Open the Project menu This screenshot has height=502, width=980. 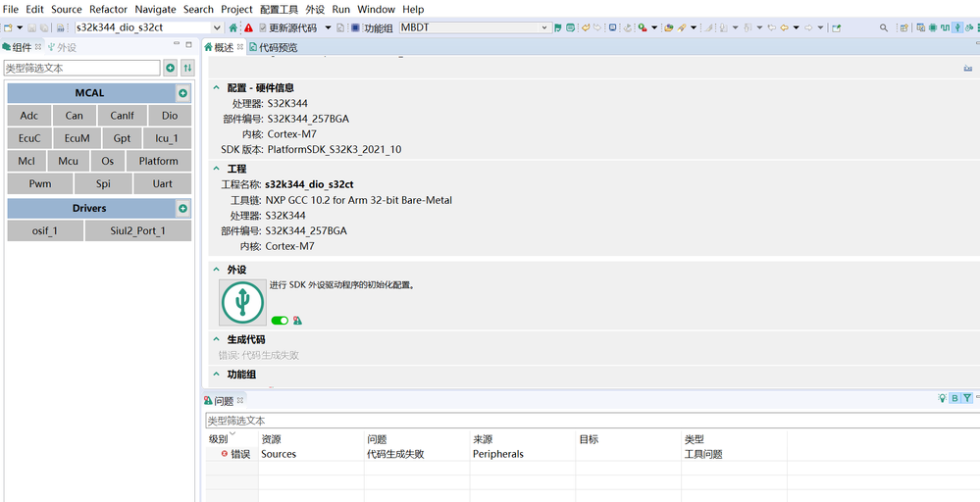click(236, 10)
